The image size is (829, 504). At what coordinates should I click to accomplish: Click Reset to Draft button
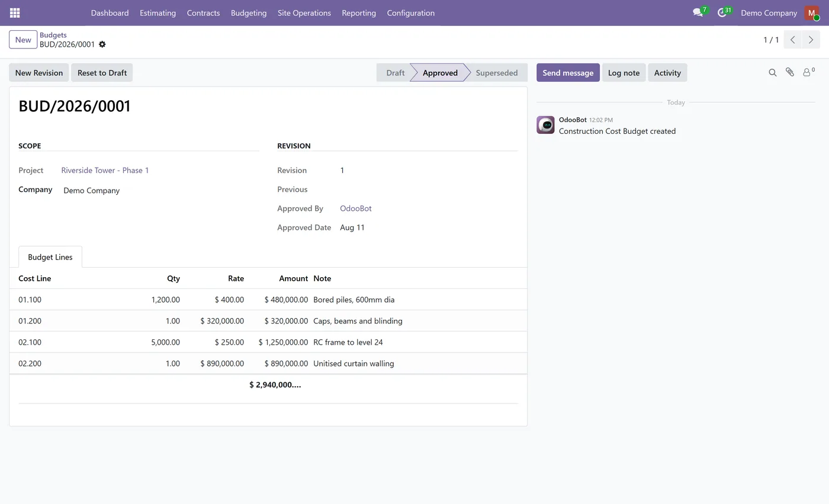coord(102,73)
